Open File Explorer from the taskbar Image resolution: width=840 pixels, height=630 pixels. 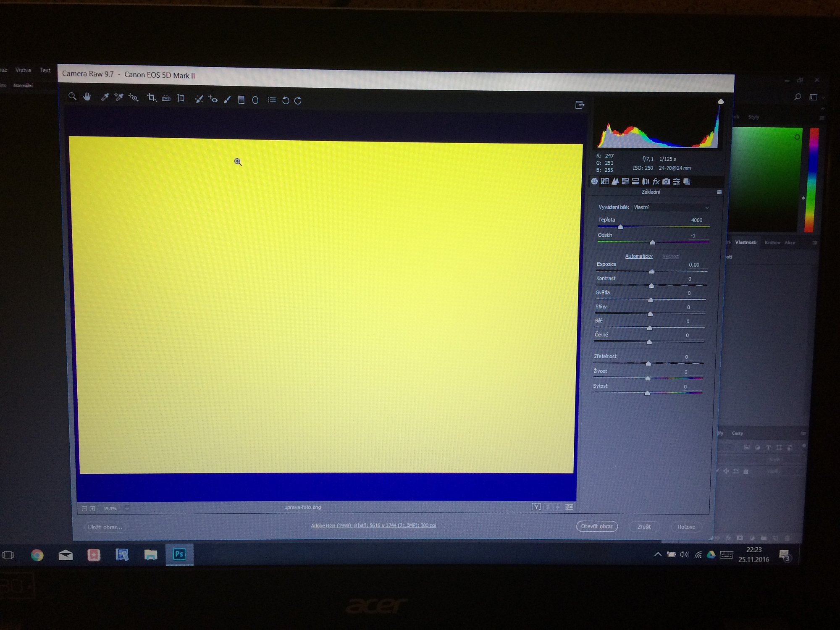[x=150, y=555]
